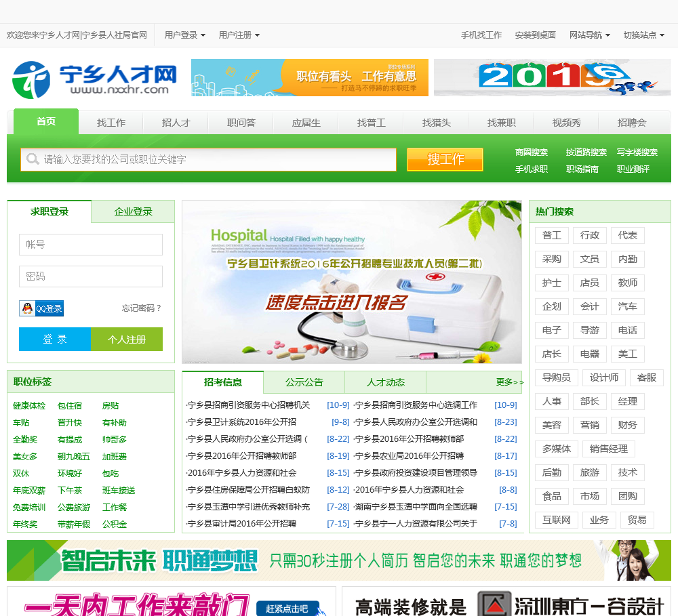Click 商圈搜索 link

532,152
